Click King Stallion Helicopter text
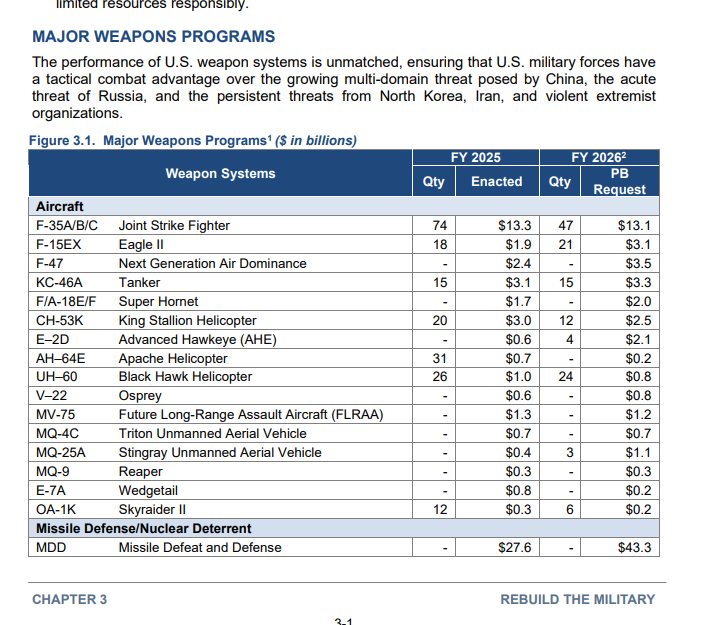Image resolution: width=703 pixels, height=625 pixels. coord(187,321)
